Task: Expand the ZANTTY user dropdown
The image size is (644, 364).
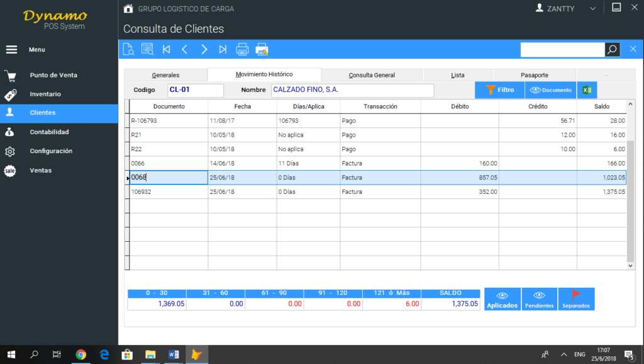Action: coord(592,9)
